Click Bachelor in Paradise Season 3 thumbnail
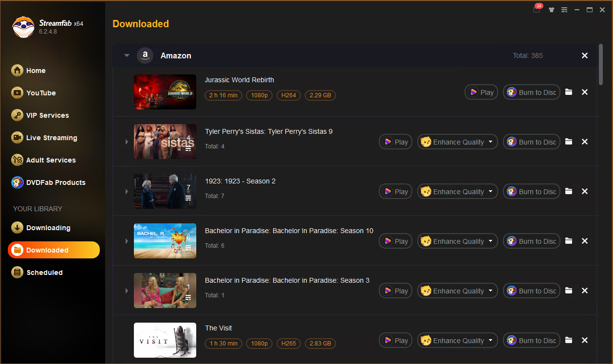 (165, 291)
